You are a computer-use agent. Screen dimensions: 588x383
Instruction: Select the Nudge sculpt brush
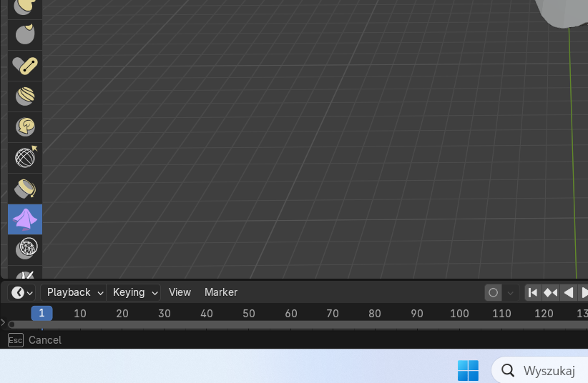pos(25,96)
